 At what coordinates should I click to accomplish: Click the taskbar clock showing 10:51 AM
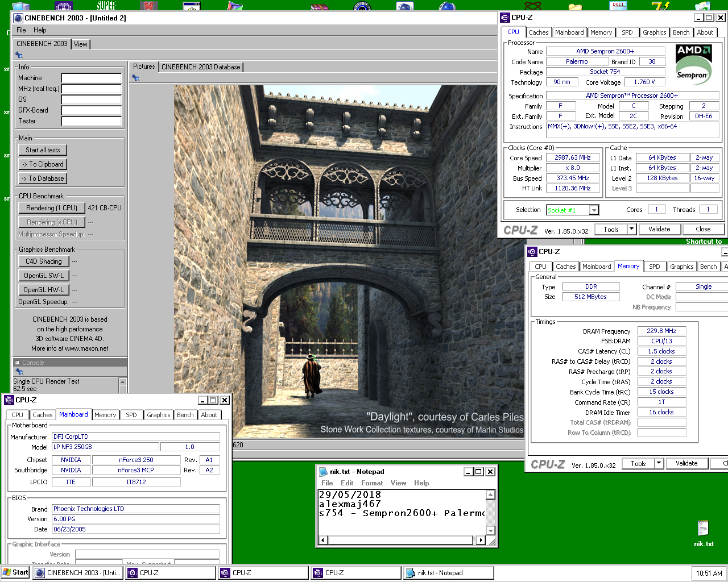[709, 573]
